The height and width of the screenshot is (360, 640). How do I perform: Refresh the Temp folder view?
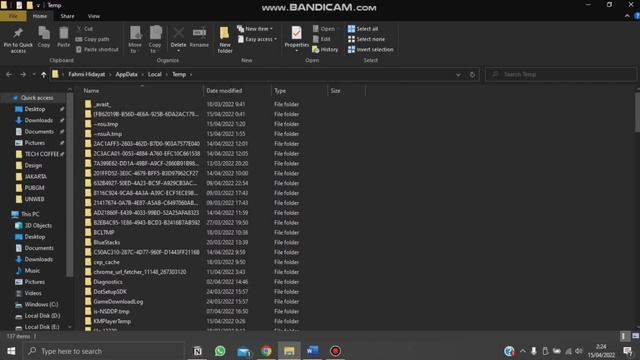coord(472,75)
